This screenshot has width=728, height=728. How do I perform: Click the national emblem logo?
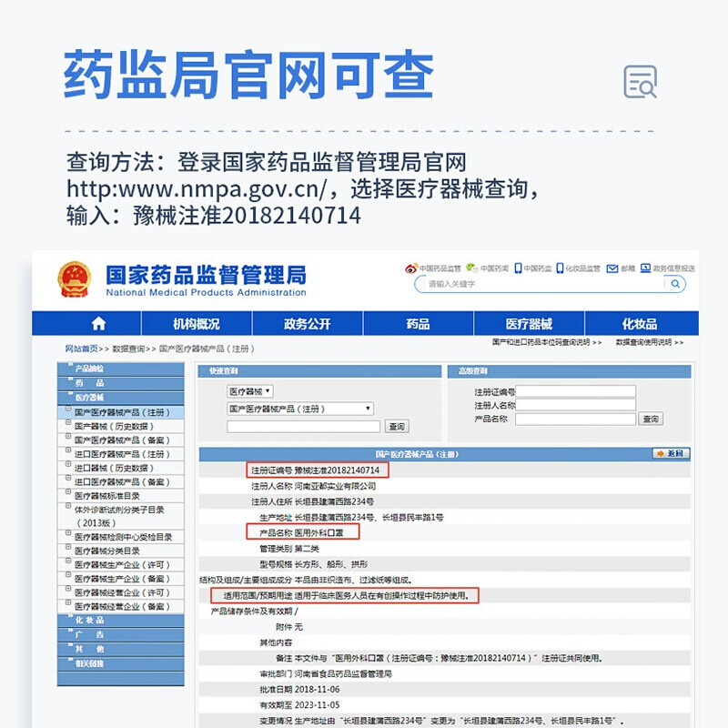(75, 279)
